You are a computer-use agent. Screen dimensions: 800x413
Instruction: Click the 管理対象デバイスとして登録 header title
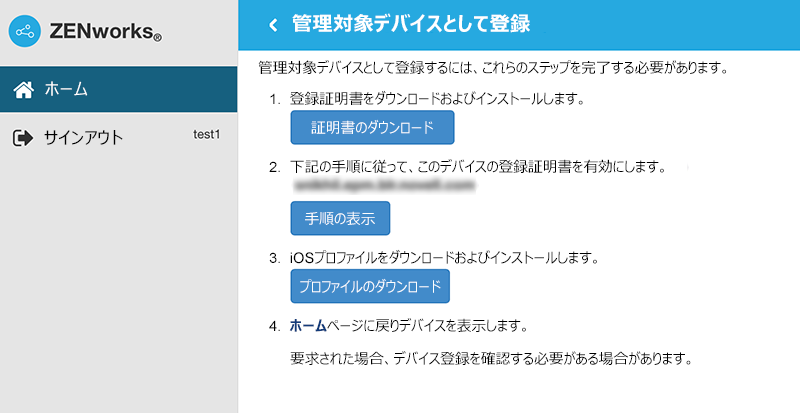(410, 24)
